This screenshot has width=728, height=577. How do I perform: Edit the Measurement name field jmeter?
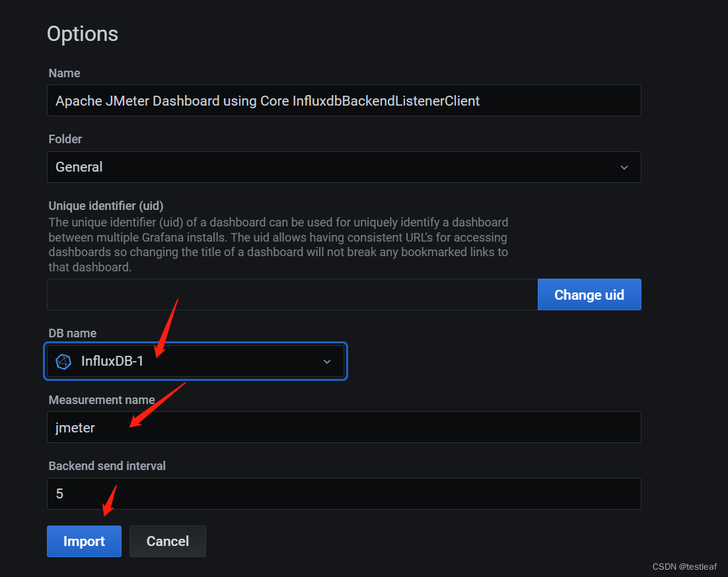344,427
